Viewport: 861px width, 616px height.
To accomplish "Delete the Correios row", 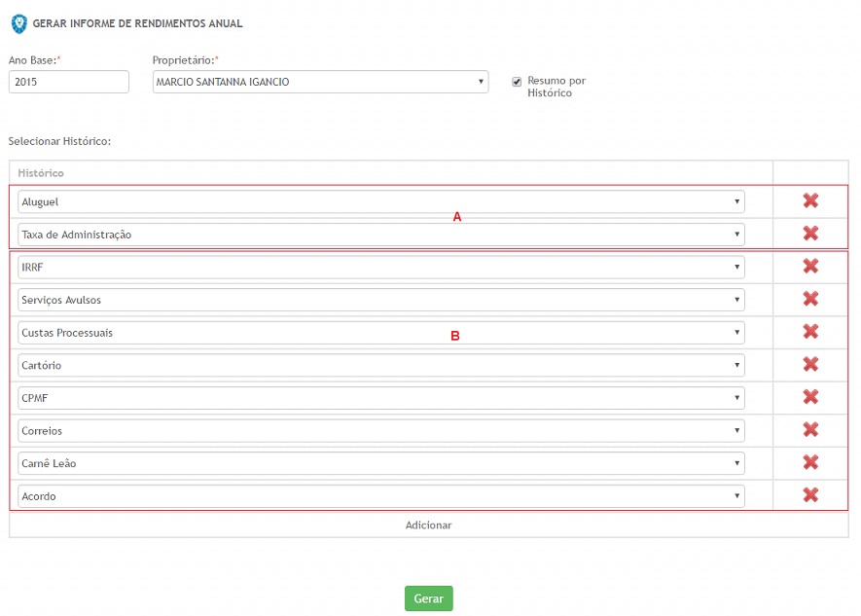I will point(809,430).
